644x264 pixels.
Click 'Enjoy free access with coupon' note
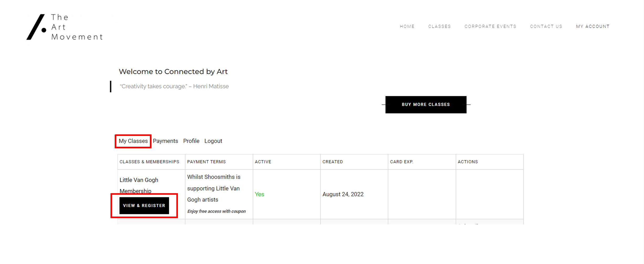click(x=216, y=211)
